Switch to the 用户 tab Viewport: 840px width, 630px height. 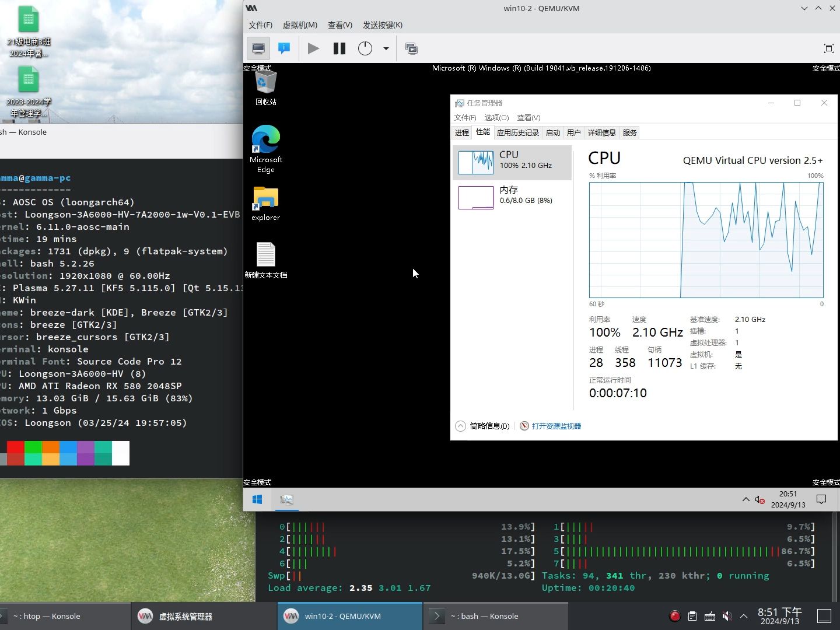574,132
